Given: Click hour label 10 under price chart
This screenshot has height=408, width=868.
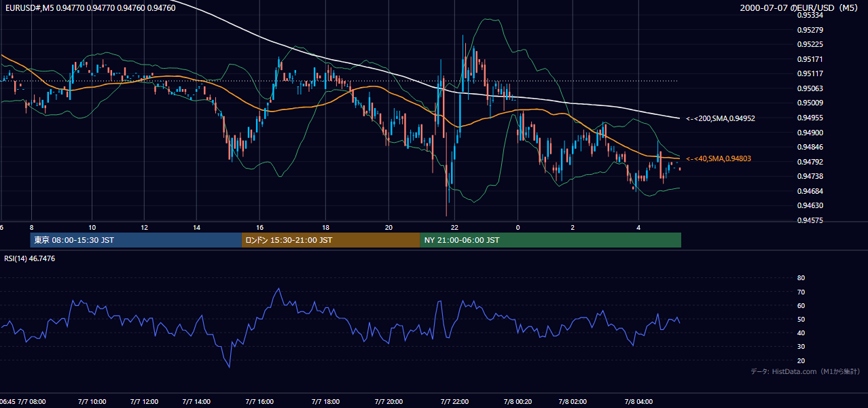Looking at the screenshot, I should coord(92,227).
